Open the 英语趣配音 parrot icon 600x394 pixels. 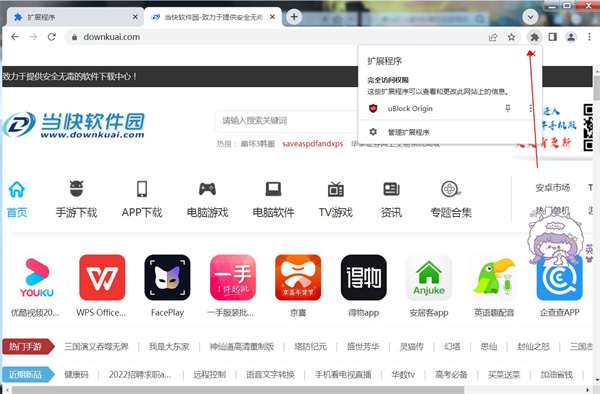pyautogui.click(x=494, y=277)
